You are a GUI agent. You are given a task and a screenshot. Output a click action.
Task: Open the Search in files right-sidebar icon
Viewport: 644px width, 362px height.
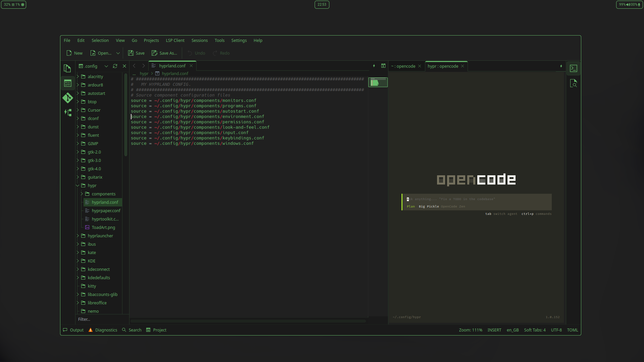[x=574, y=83]
